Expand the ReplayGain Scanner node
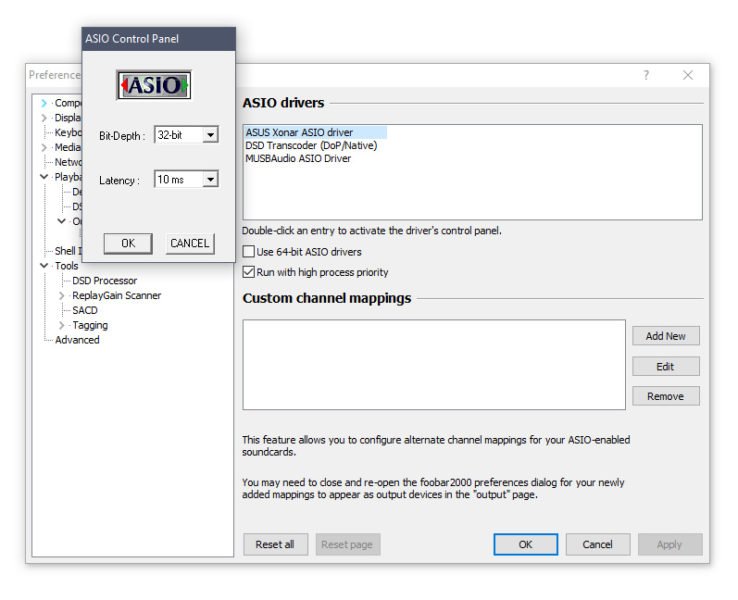 [x=62, y=296]
